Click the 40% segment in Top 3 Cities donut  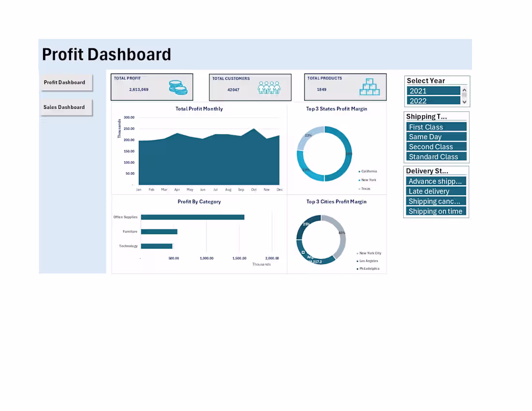click(x=340, y=232)
